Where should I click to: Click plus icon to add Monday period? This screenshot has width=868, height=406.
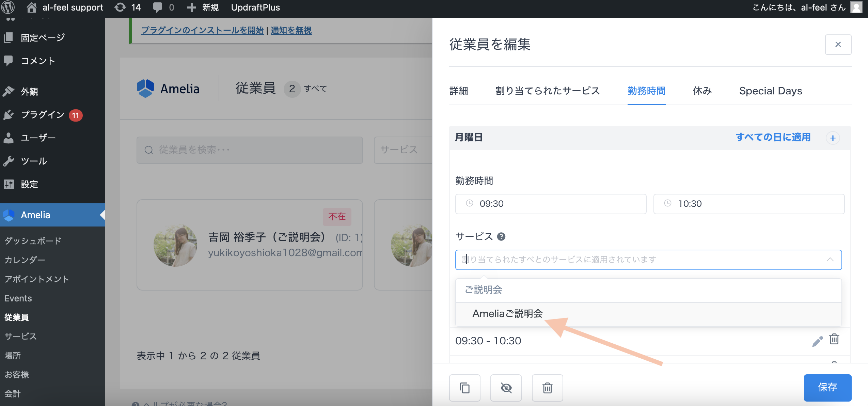833,138
